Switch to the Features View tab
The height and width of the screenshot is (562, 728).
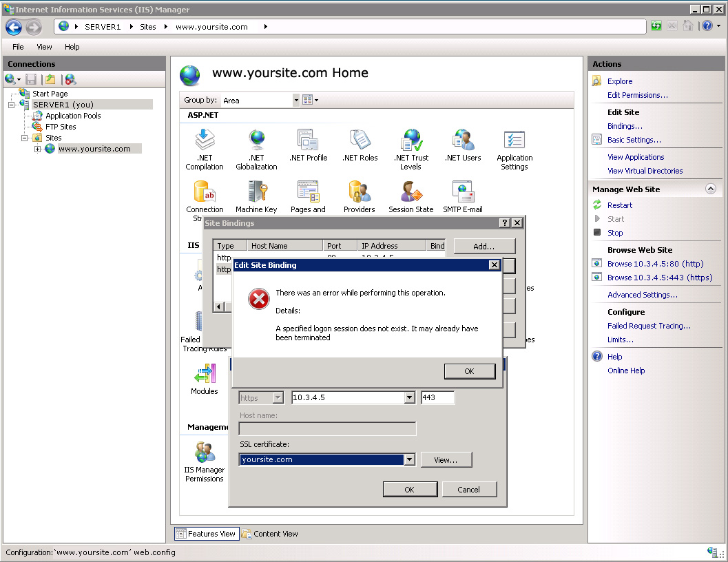(x=207, y=534)
